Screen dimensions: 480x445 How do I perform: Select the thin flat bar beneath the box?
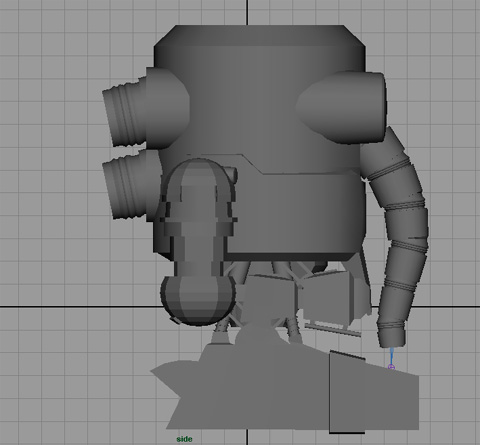[x=333, y=330]
